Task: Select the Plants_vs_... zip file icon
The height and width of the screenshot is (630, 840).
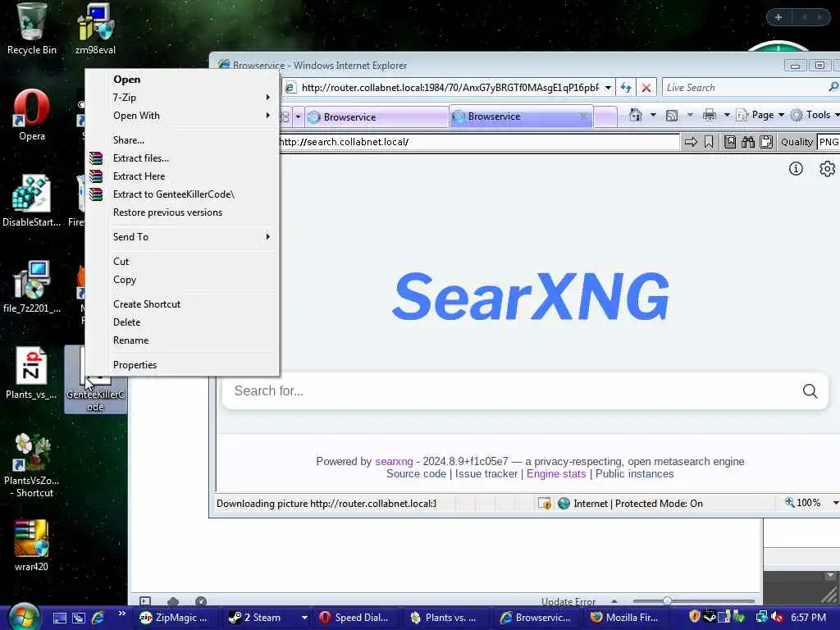Action: click(x=31, y=373)
